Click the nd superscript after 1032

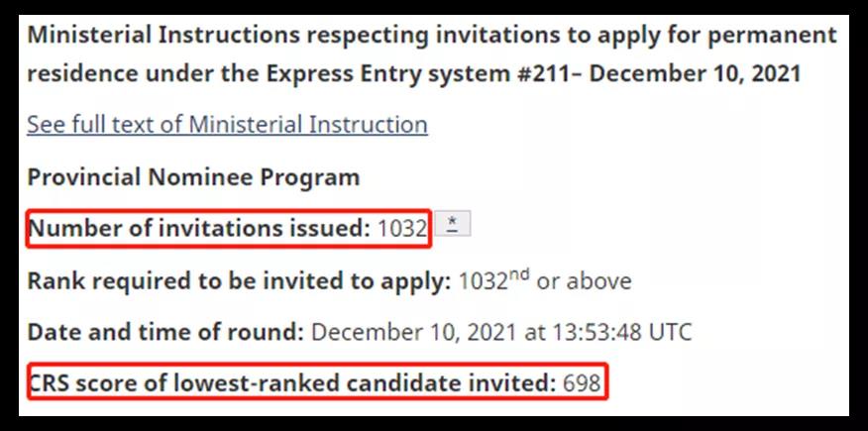click(x=519, y=274)
